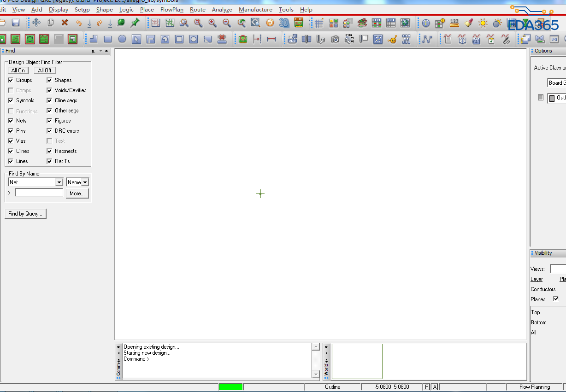The width and height of the screenshot is (566, 392).
Task: Click the Dehighlight brush icon
Action: point(469,23)
